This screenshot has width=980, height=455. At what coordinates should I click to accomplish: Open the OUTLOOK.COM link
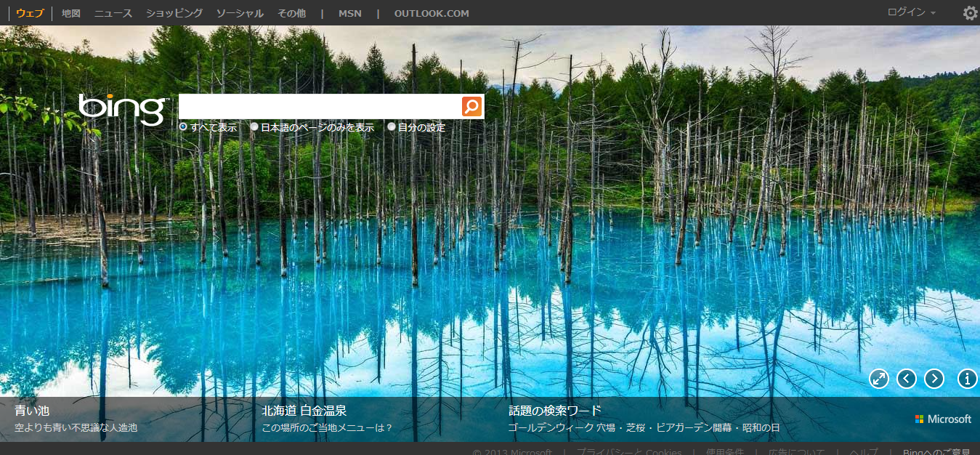coord(432,13)
